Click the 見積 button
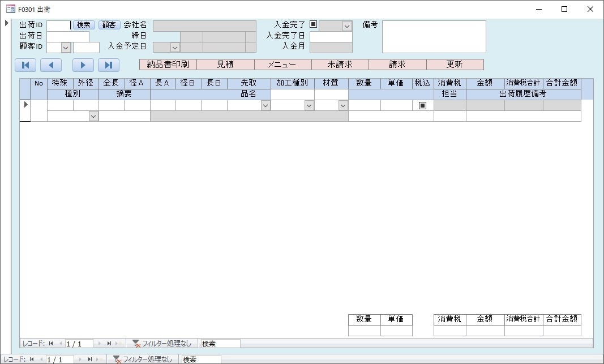 pyautogui.click(x=225, y=65)
